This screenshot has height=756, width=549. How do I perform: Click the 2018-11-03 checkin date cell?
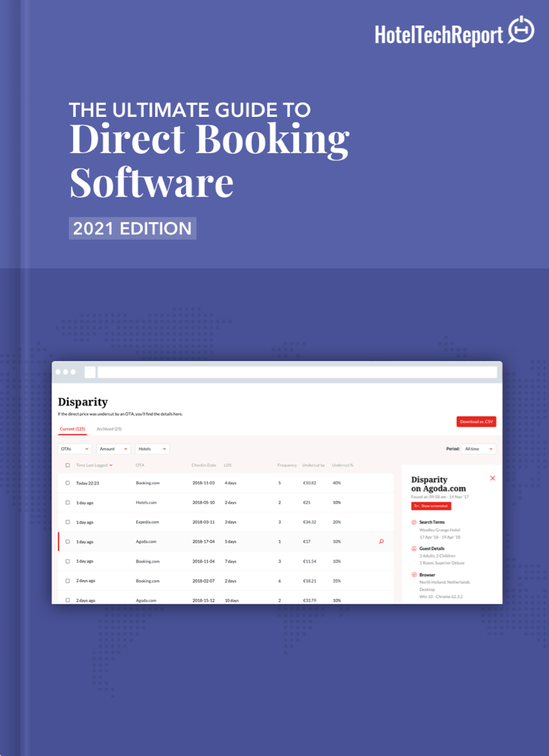click(203, 483)
